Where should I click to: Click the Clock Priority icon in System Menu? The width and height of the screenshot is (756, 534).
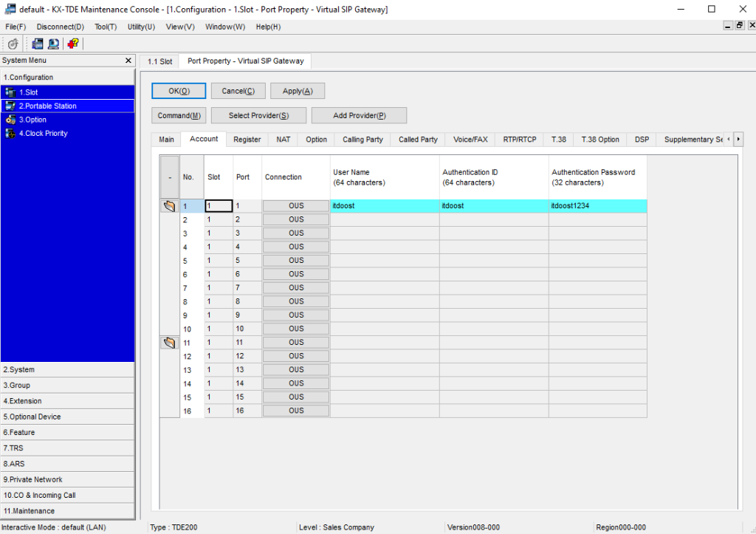click(10, 133)
